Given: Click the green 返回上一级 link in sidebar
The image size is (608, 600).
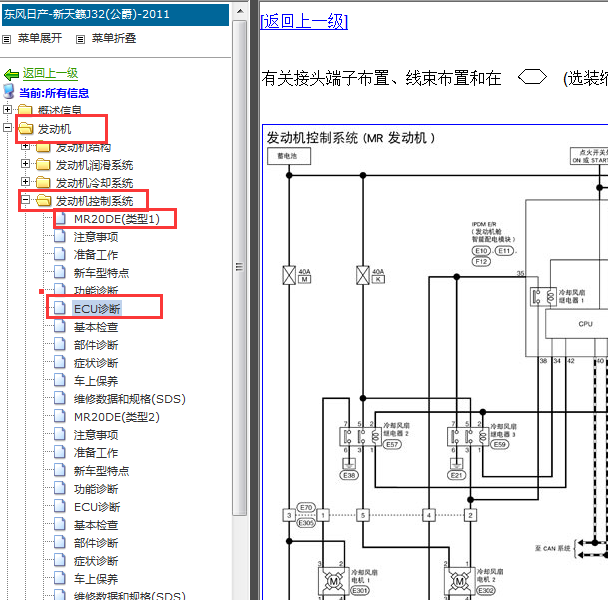Looking at the screenshot, I should [x=50, y=73].
